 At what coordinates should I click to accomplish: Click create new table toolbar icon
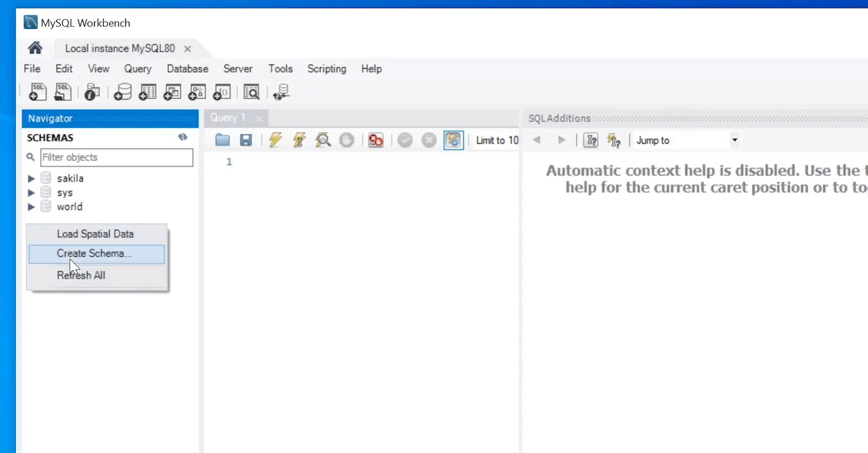tap(148, 92)
